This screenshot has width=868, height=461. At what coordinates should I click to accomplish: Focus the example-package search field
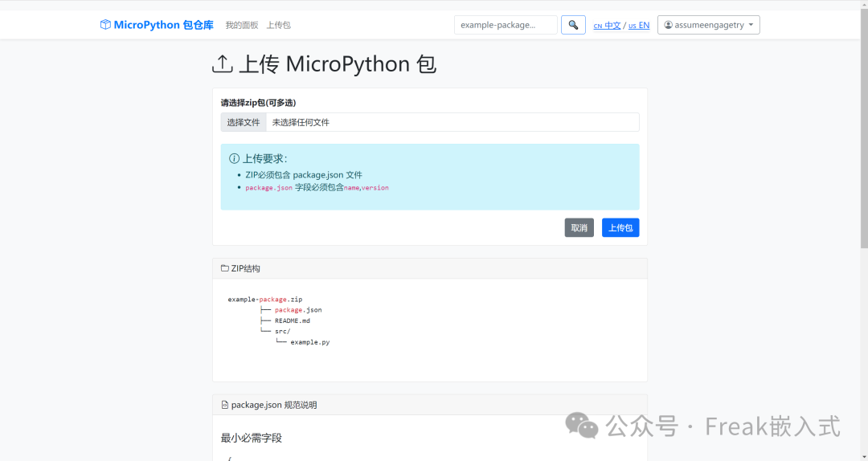coord(506,25)
